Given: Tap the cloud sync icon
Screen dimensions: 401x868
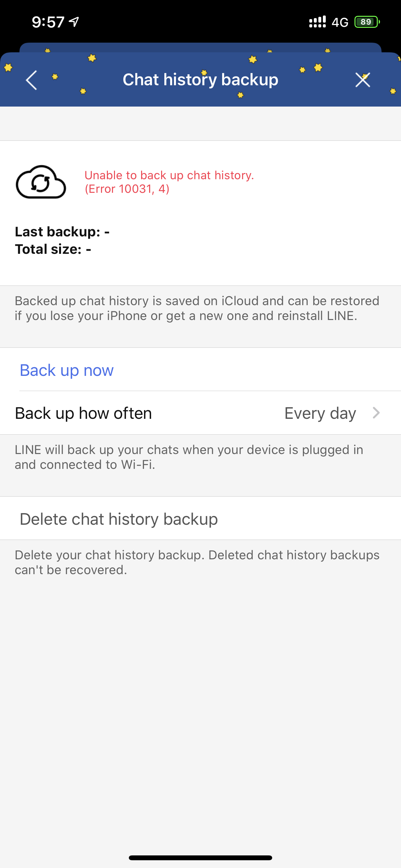Looking at the screenshot, I should 41,182.
